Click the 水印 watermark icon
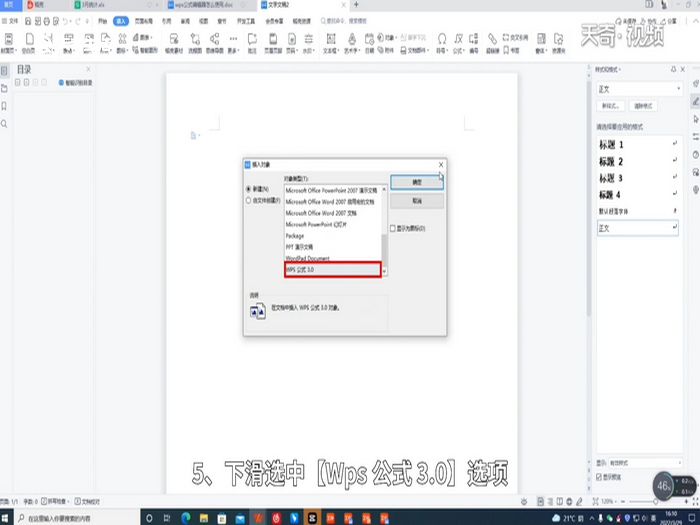 (308, 43)
